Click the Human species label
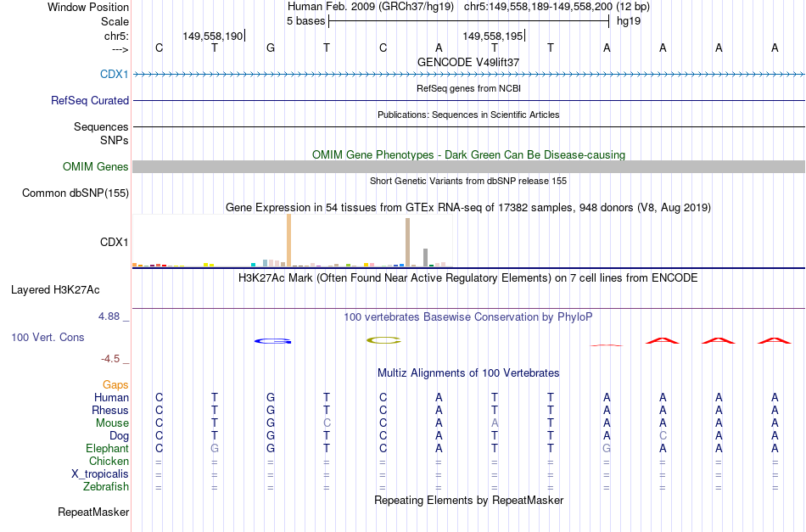The height and width of the screenshot is (532, 806). 111,397
